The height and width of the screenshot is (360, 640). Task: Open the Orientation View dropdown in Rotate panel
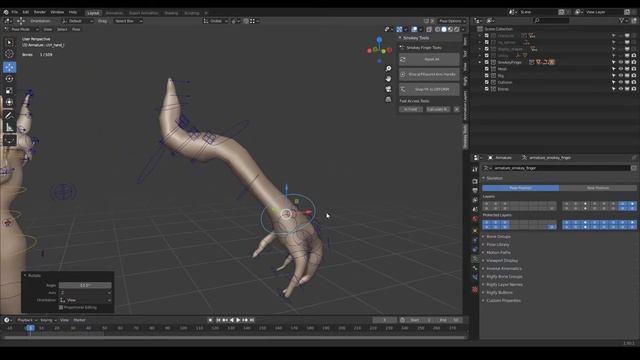click(x=85, y=300)
